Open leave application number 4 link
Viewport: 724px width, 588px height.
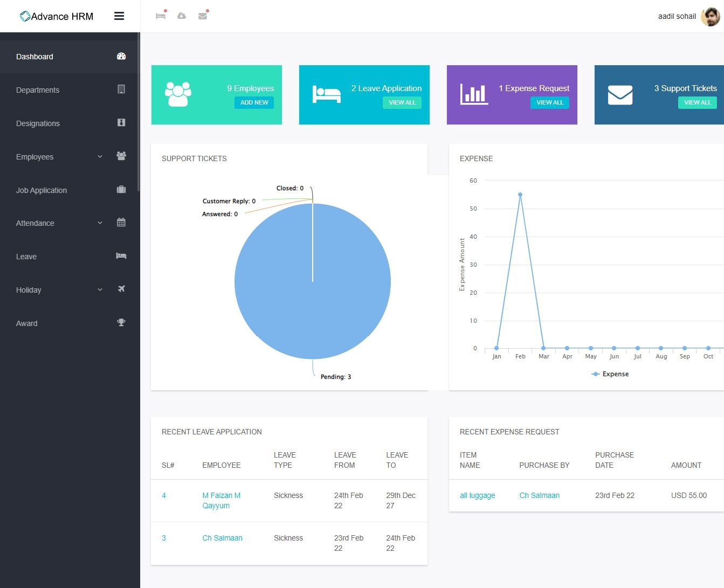tap(164, 495)
